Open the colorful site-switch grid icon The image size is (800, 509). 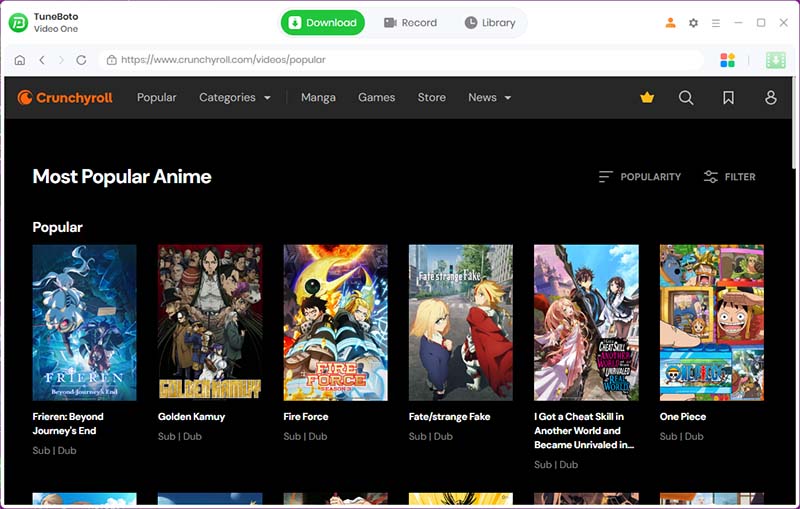click(728, 60)
